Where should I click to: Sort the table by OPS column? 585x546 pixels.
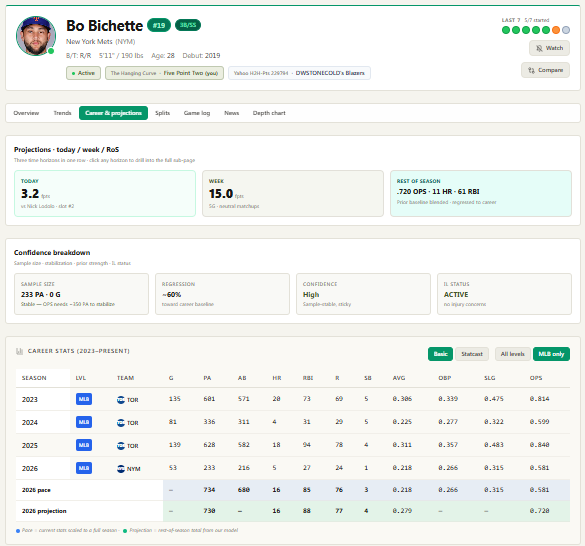536,378
